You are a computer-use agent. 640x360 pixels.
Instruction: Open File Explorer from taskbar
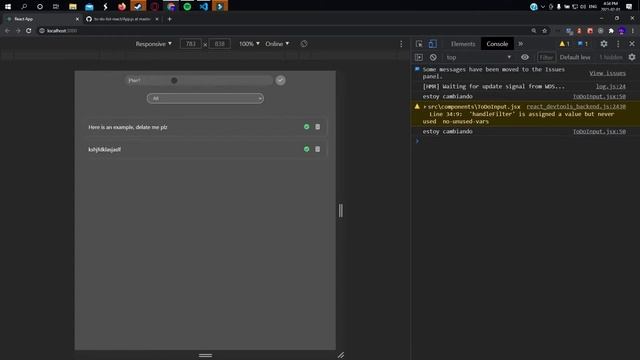[73, 7]
